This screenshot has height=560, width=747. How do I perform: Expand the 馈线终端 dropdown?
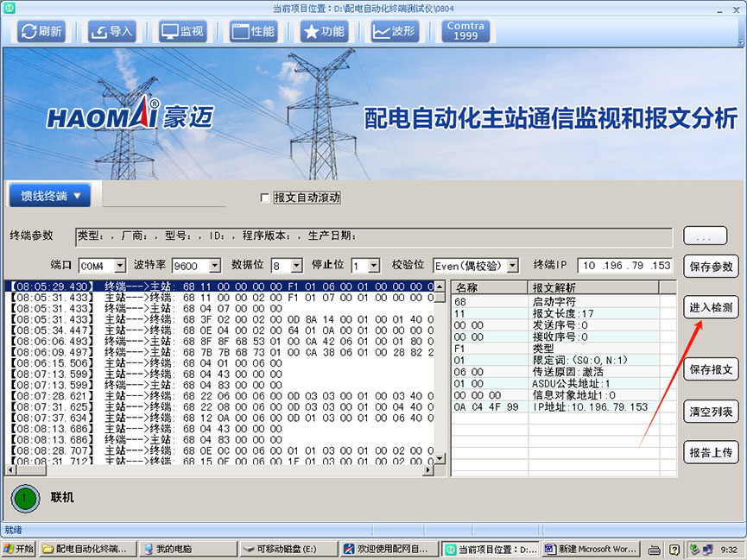click(x=50, y=196)
